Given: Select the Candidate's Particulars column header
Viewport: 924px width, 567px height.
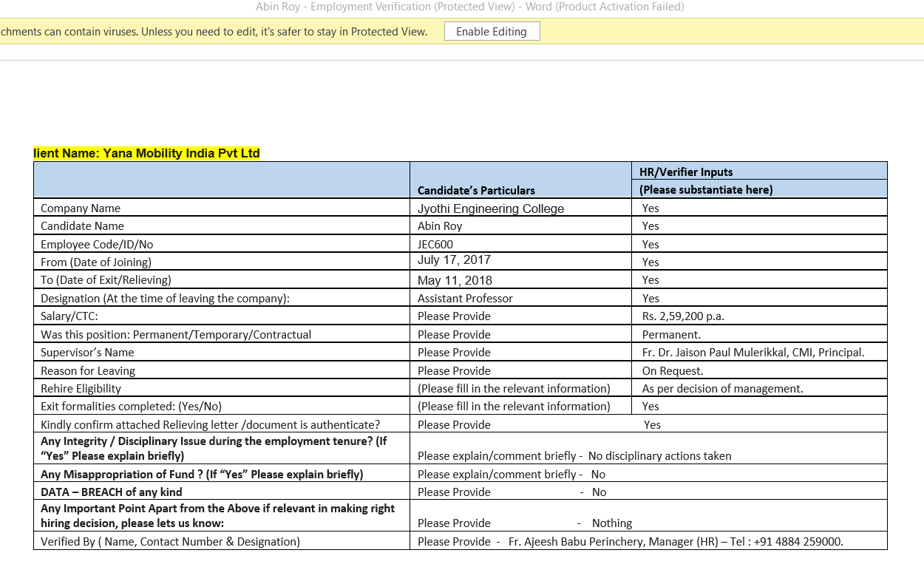Looking at the screenshot, I should coord(476,190).
